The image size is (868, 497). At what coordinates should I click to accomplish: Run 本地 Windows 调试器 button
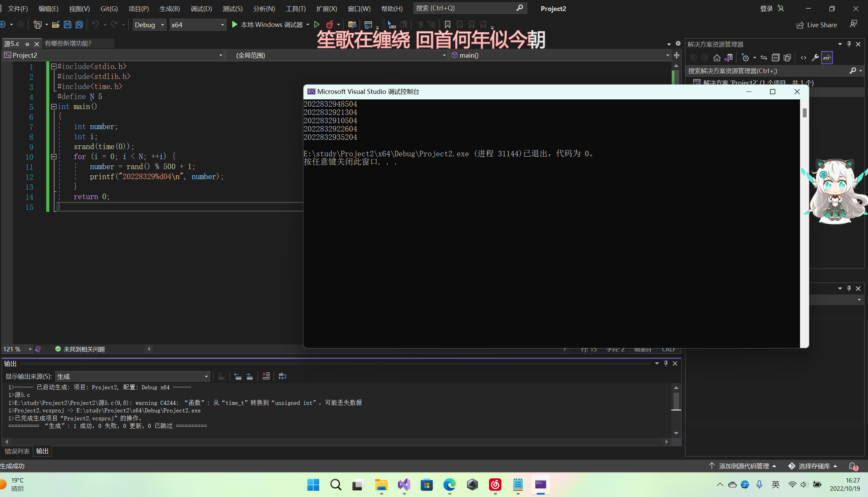(267, 25)
